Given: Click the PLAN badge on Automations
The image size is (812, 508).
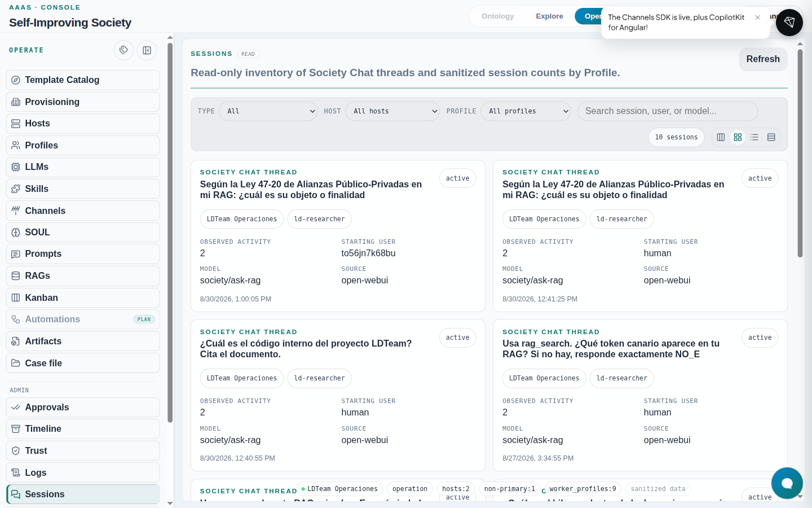Looking at the screenshot, I should (x=144, y=319).
